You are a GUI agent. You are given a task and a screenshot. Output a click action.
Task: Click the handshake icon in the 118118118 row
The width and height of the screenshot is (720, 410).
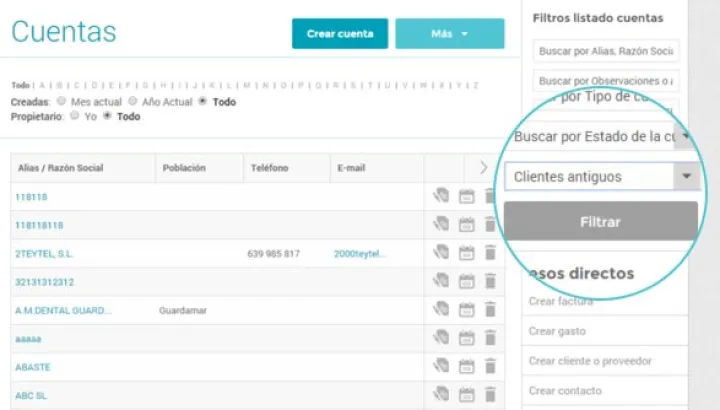tap(441, 224)
